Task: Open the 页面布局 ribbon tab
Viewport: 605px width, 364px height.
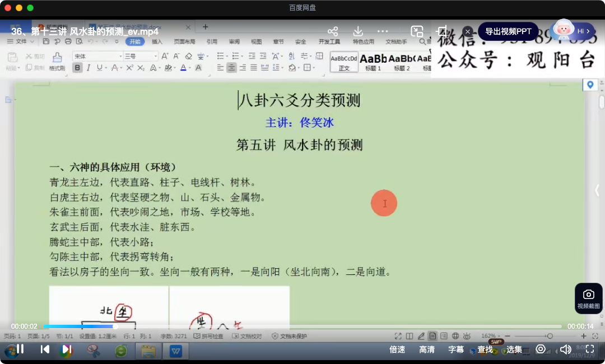Action: pyautogui.click(x=184, y=41)
